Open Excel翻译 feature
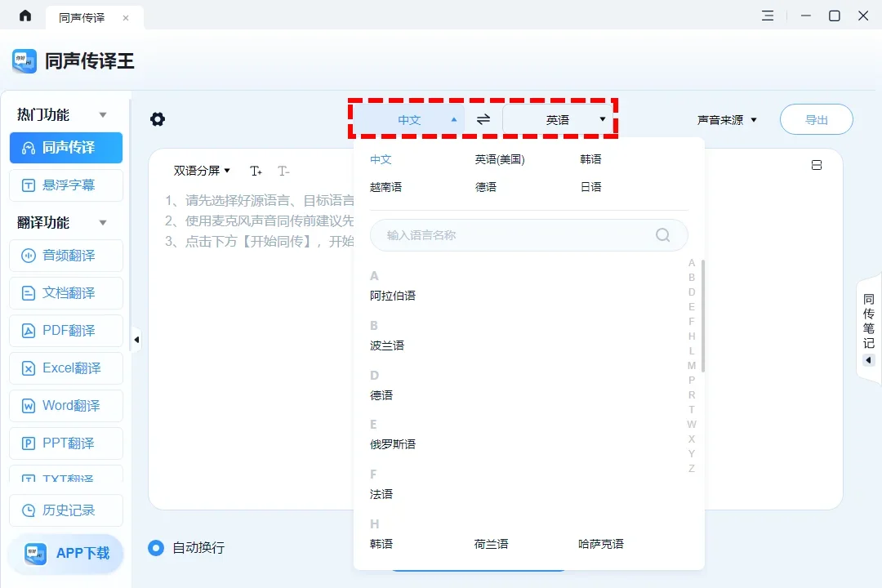The width and height of the screenshot is (882, 588). point(66,368)
